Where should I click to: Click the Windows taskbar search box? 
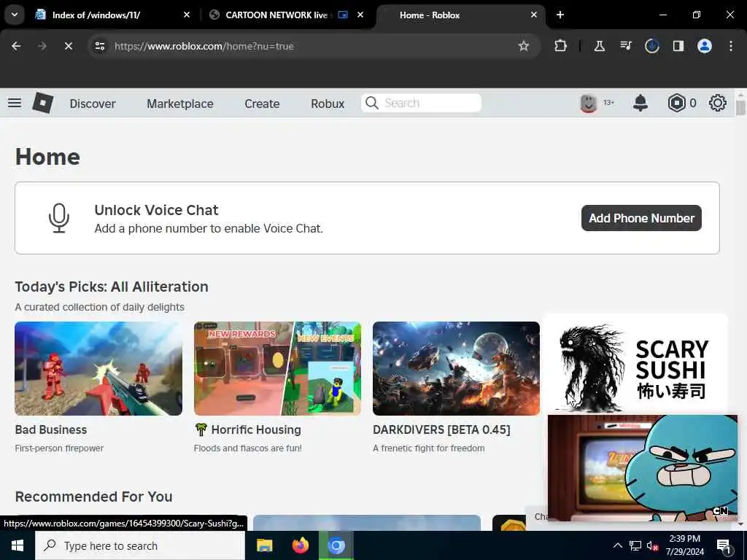[140, 545]
